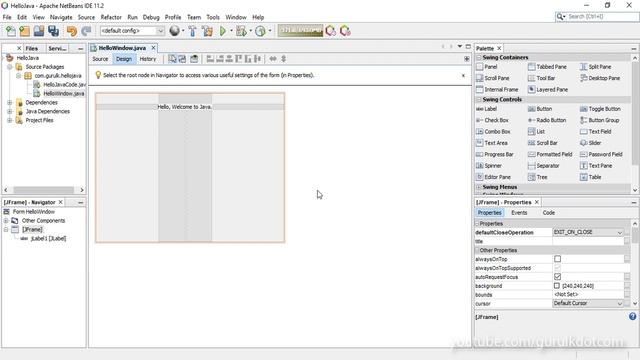Select the Text Field component in Palette
The image size is (640, 360).
(596, 132)
